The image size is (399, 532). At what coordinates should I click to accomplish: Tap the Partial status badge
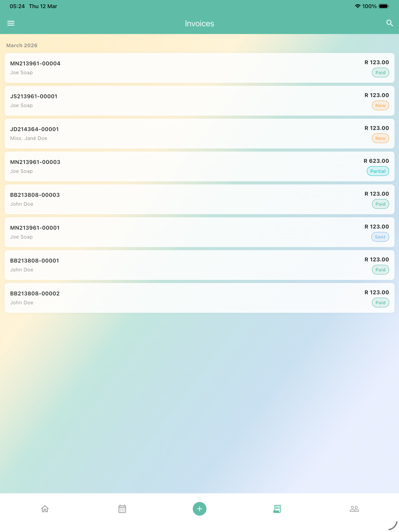[x=378, y=171]
